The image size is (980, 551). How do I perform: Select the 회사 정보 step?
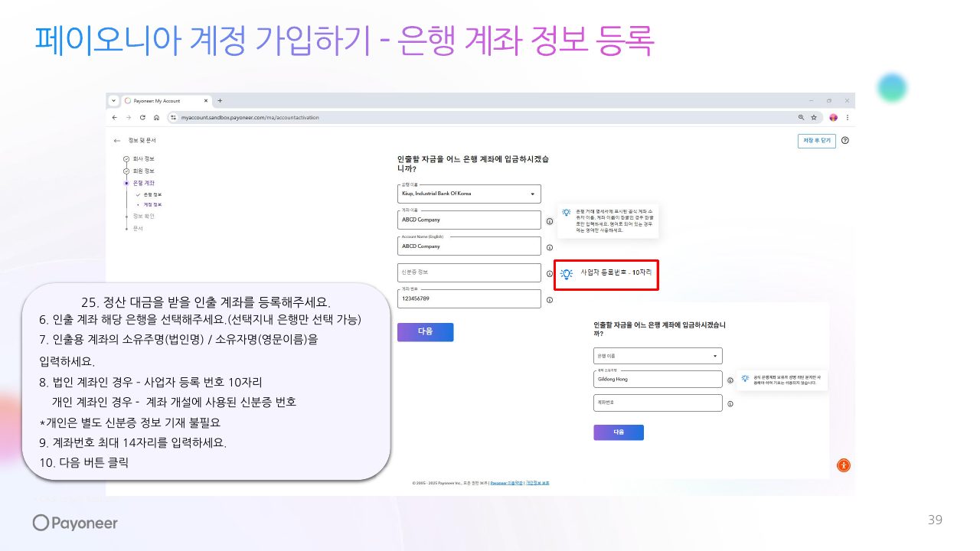(143, 158)
